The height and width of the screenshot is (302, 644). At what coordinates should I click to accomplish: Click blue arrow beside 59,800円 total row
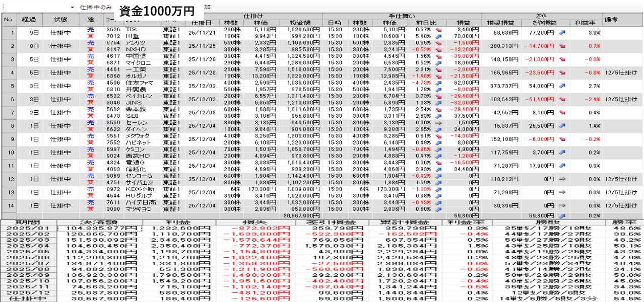click(x=562, y=215)
